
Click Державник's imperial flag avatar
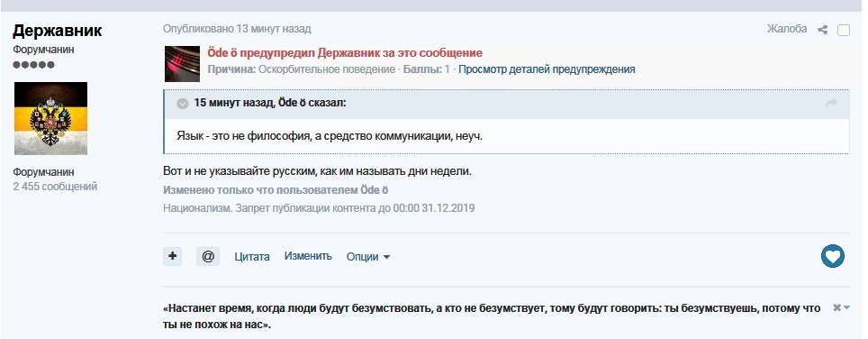[51, 118]
